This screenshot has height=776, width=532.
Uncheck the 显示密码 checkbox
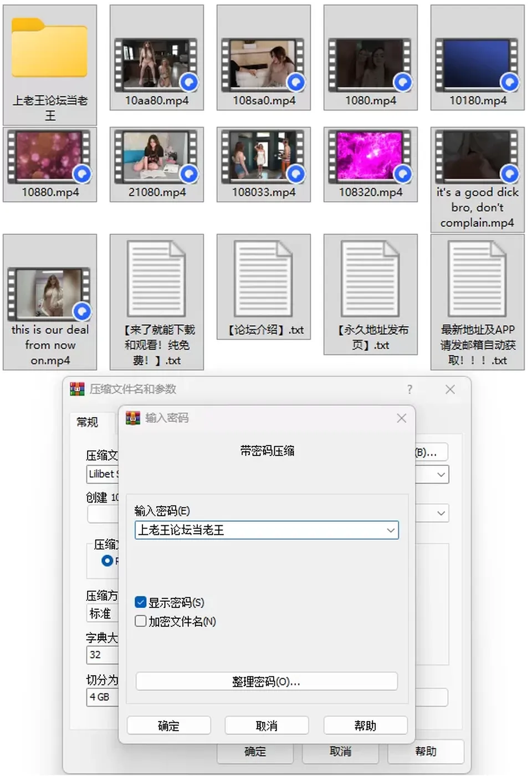[x=141, y=602]
